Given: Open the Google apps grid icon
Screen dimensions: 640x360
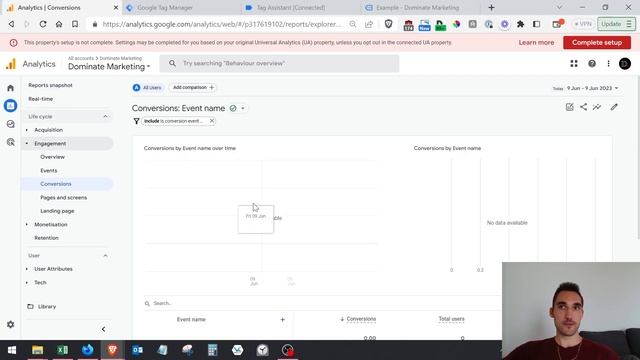Looking at the screenshot, I should pos(574,64).
